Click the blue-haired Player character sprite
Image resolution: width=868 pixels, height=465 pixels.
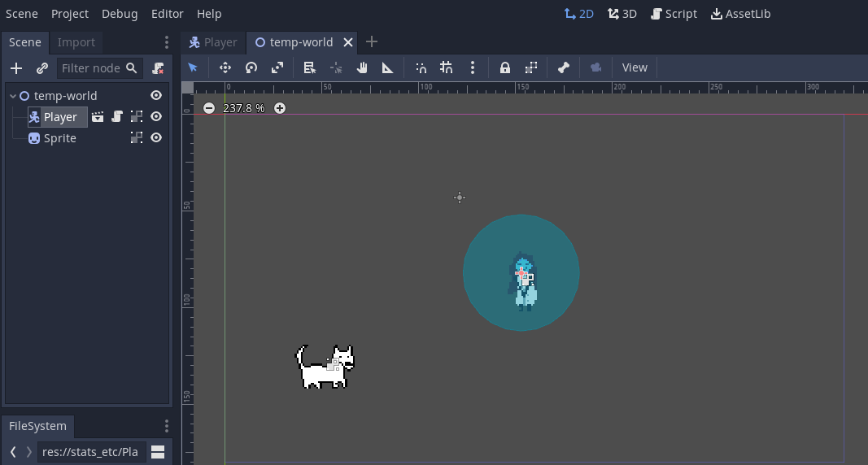pyautogui.click(x=522, y=282)
